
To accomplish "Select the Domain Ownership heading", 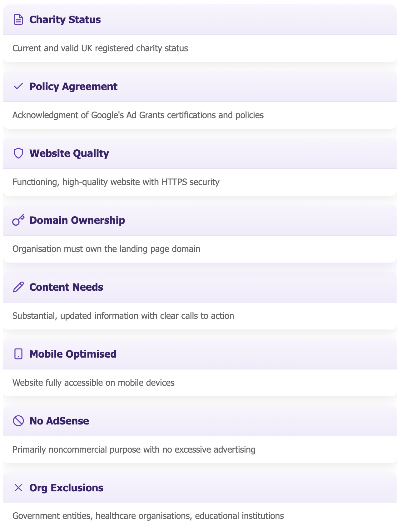I will click(77, 220).
